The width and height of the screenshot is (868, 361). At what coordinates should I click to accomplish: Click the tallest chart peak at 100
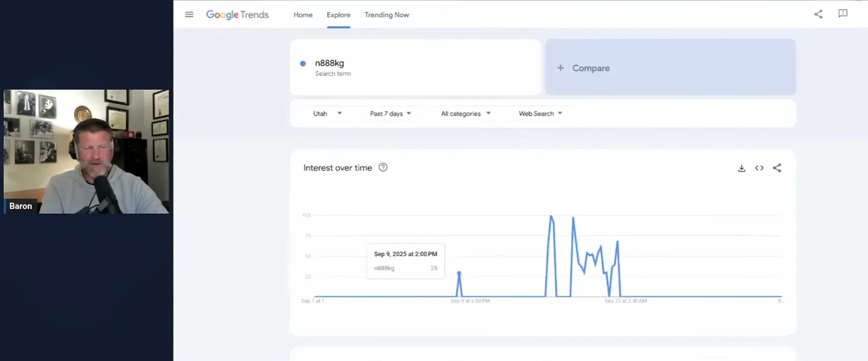point(551,216)
